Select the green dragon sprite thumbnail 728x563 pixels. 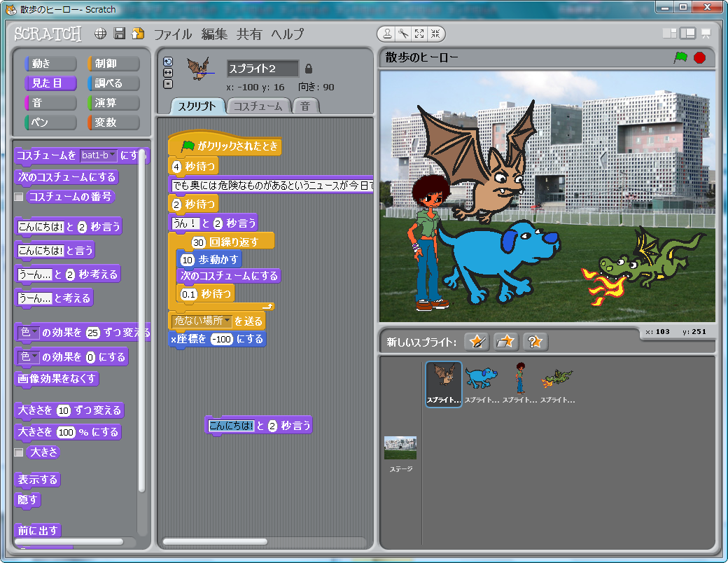point(558,384)
